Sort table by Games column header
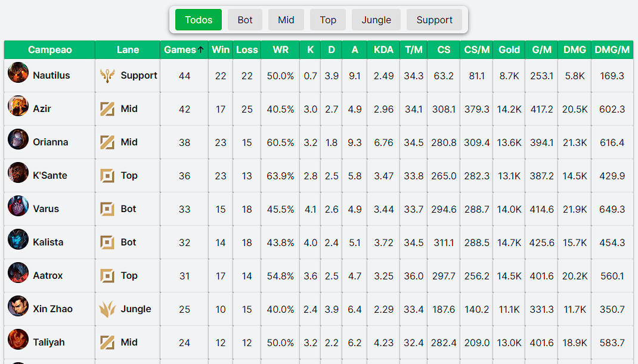This screenshot has height=364, width=638. click(184, 50)
